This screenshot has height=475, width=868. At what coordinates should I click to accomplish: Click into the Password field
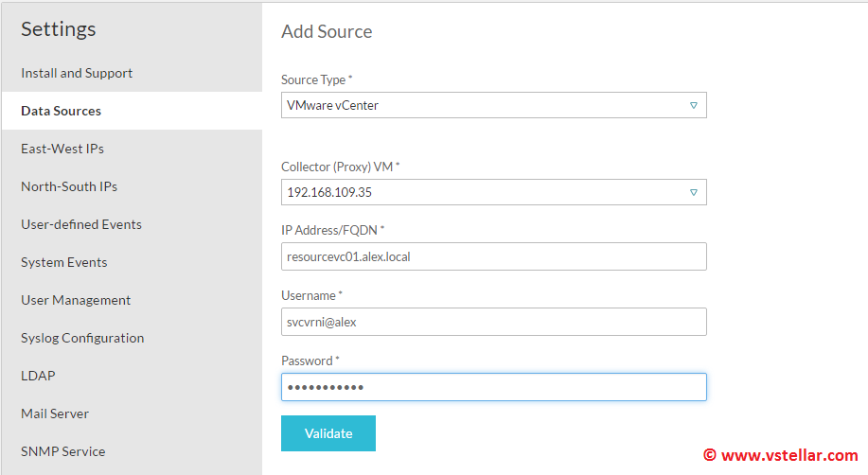(493, 387)
